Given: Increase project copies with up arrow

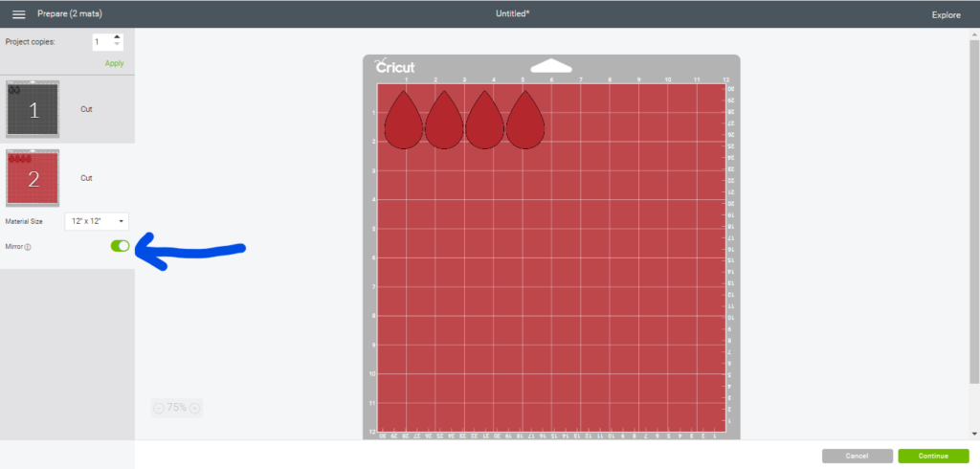Looking at the screenshot, I should click(x=117, y=37).
